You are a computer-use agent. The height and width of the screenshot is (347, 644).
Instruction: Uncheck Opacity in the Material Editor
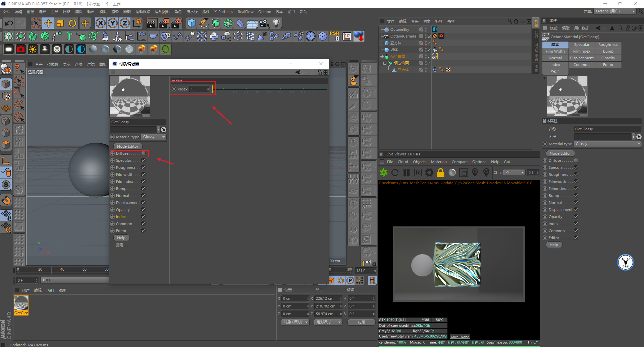coord(144,210)
